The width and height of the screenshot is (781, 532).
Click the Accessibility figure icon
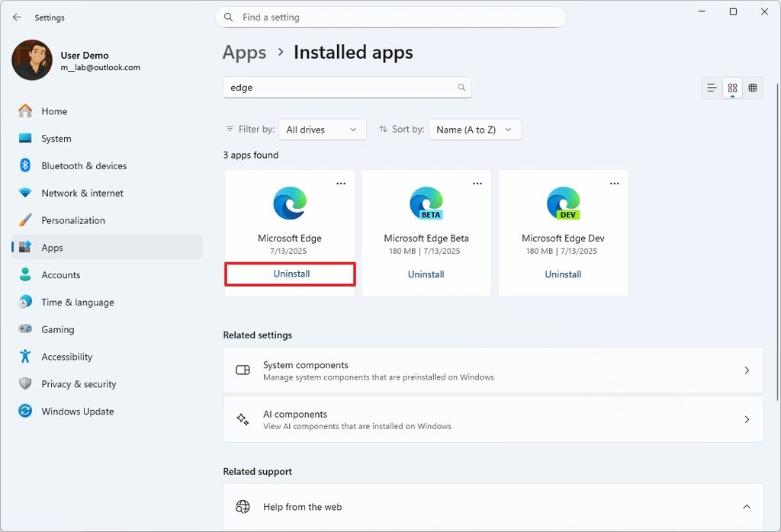tap(25, 357)
